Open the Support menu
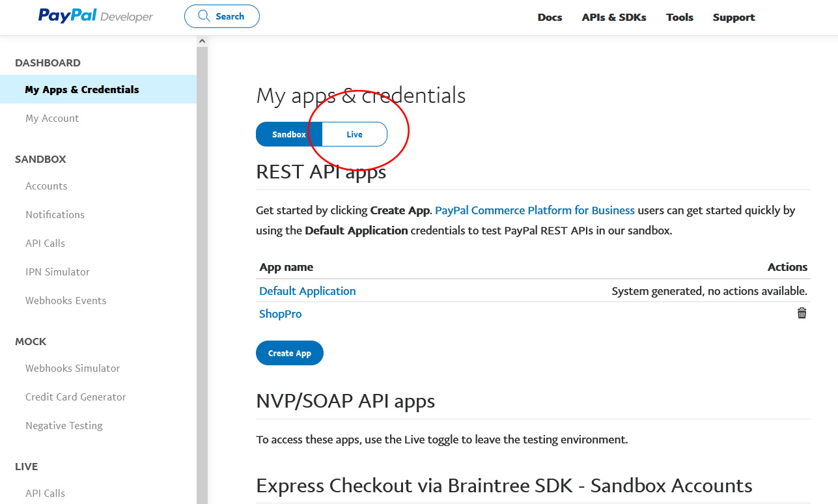Viewport: 838px width, 504px height. 734,18
